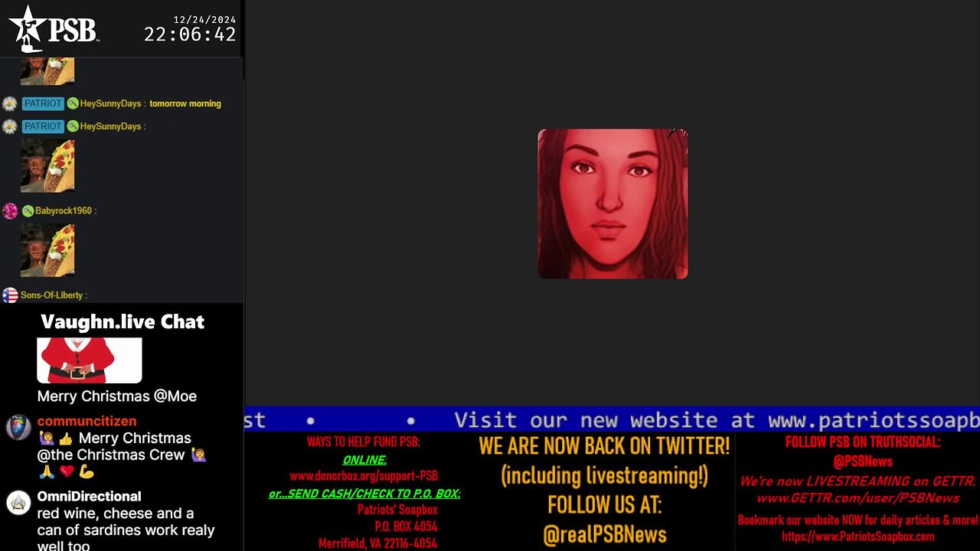The image size is (980, 551).
Task: Click the "P.O. BOX 4054" line
Action: 406,527
